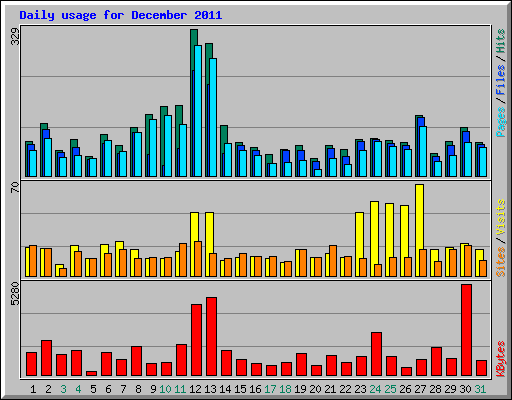The width and height of the screenshot is (512, 400).
Task: Click day 2 on the date axis
Action: coord(48,389)
